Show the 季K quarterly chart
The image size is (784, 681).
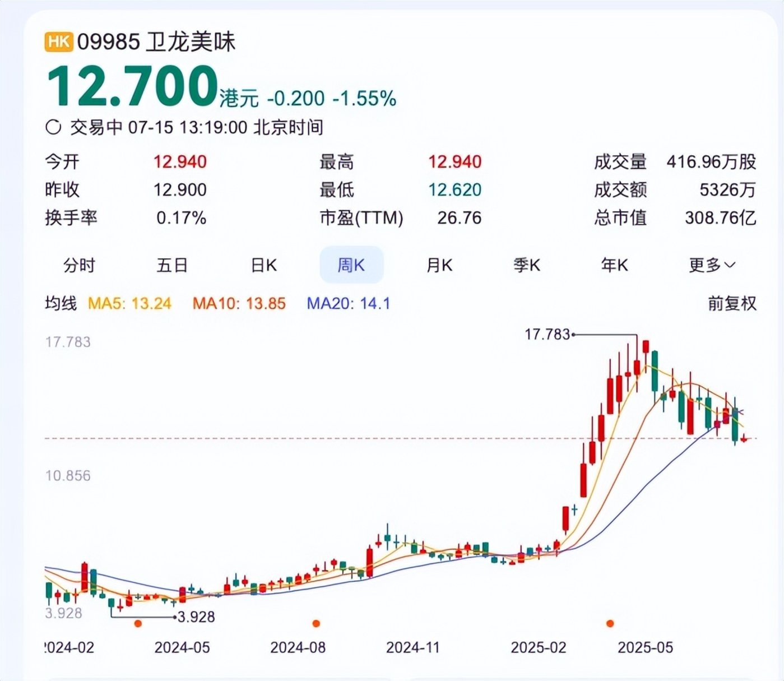pos(527,265)
